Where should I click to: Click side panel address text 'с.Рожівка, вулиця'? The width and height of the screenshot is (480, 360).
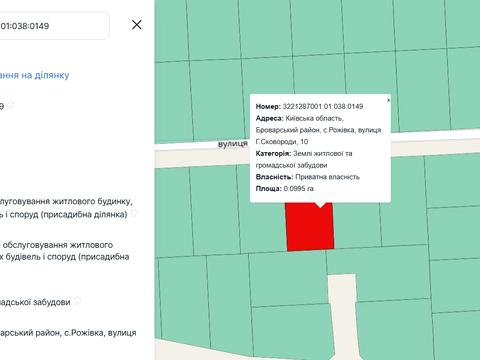pos(100,333)
